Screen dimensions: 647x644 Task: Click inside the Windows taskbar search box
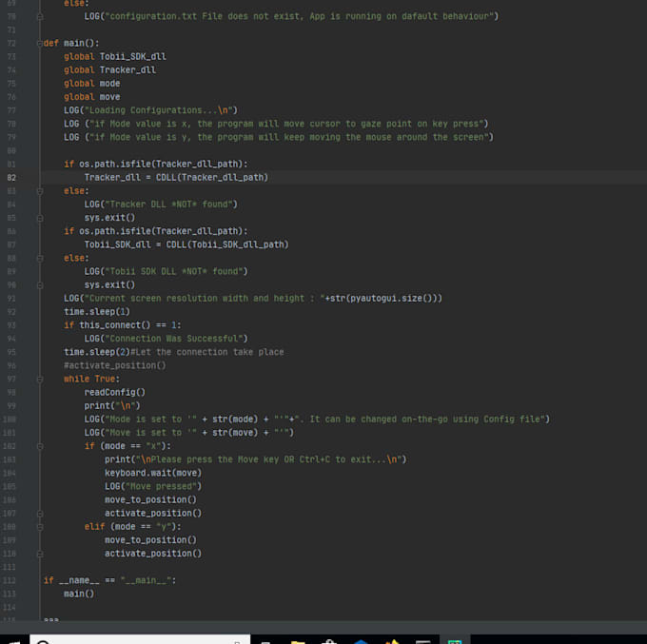pyautogui.click(x=140, y=639)
